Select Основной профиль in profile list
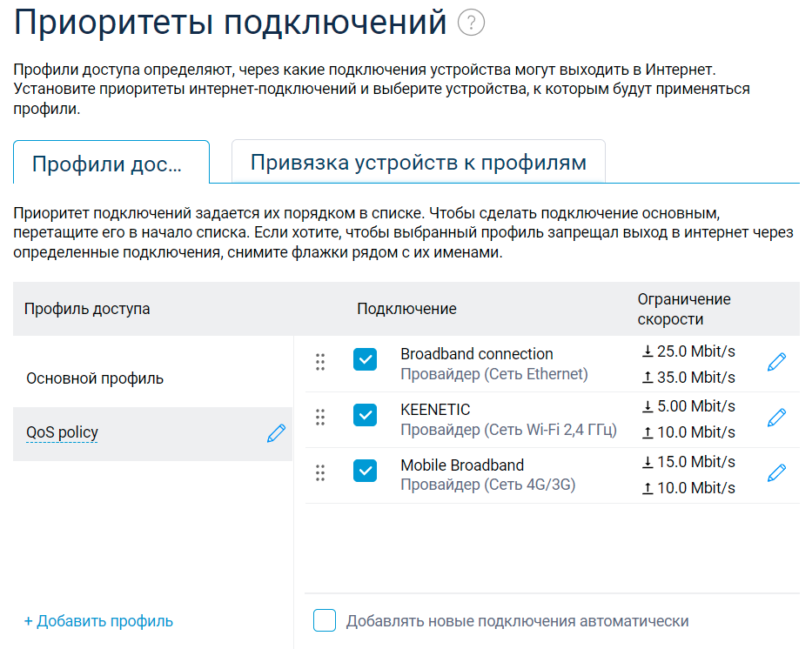Viewport: 812px width, 649px height. click(x=95, y=379)
